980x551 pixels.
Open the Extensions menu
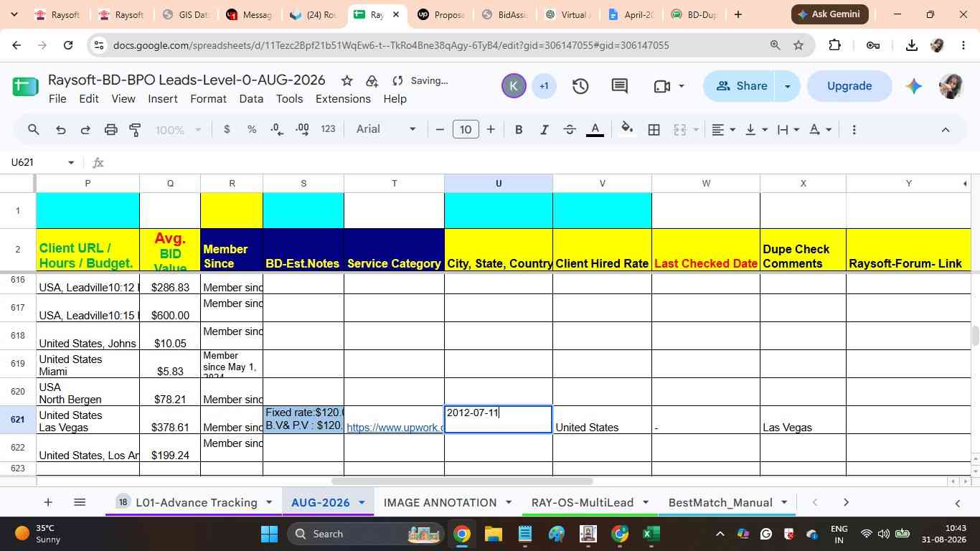click(x=343, y=99)
